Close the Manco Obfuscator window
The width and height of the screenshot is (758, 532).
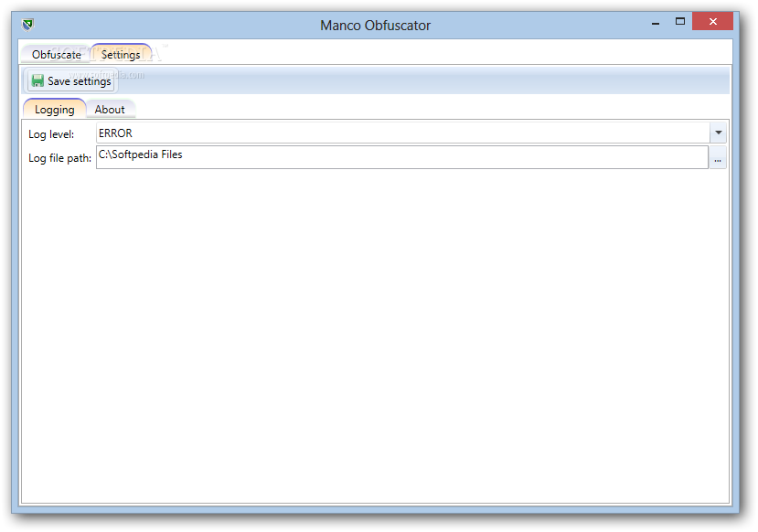coord(712,21)
